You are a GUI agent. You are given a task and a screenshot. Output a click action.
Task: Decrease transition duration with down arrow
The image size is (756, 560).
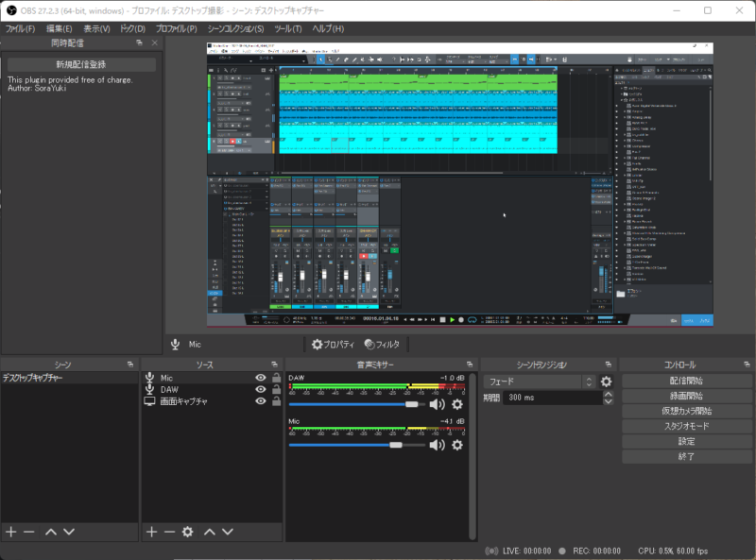pos(609,401)
